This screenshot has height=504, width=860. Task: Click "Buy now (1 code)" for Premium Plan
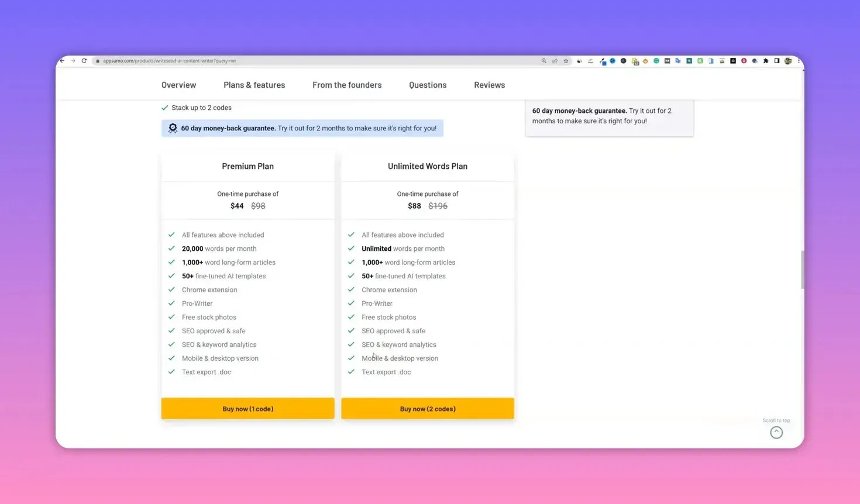[x=247, y=408]
